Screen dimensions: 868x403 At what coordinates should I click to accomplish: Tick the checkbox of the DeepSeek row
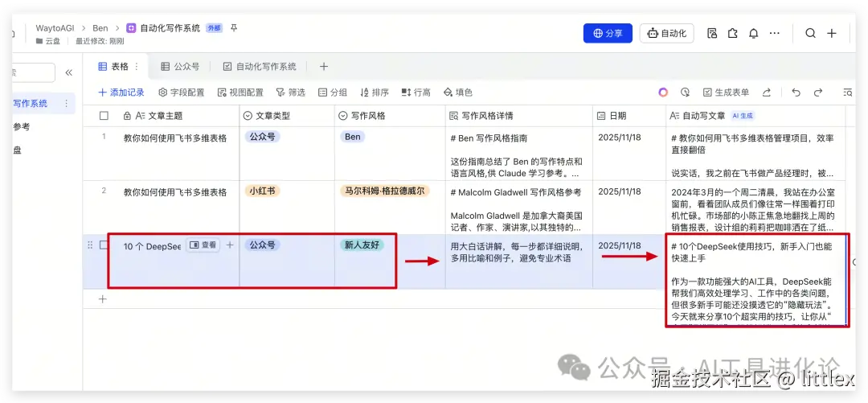104,245
